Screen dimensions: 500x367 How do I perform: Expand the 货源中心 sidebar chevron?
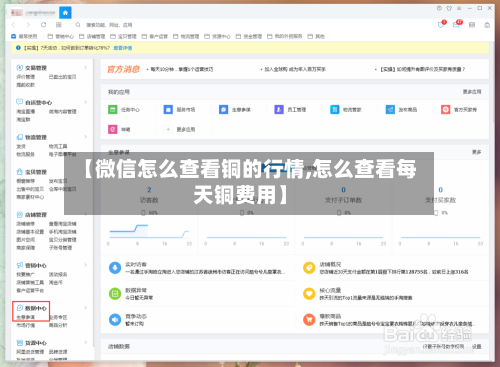[86, 342]
